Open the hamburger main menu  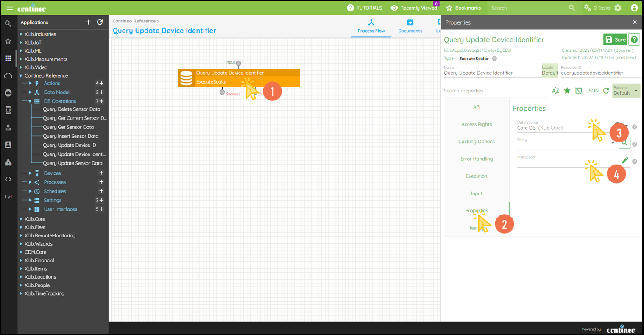(9, 8)
